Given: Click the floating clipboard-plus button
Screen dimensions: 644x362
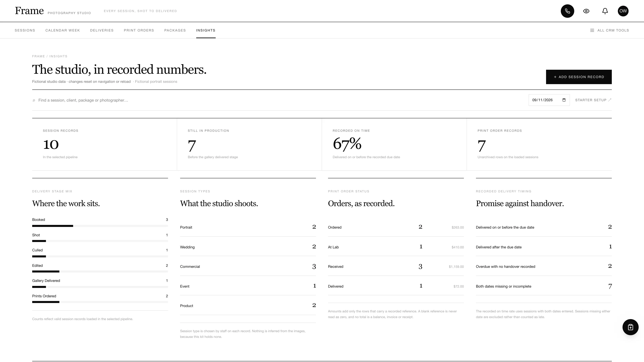Looking at the screenshot, I should (x=630, y=327).
